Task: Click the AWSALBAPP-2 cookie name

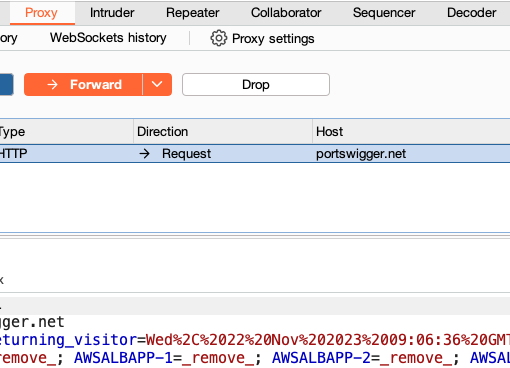Action: 321,358
